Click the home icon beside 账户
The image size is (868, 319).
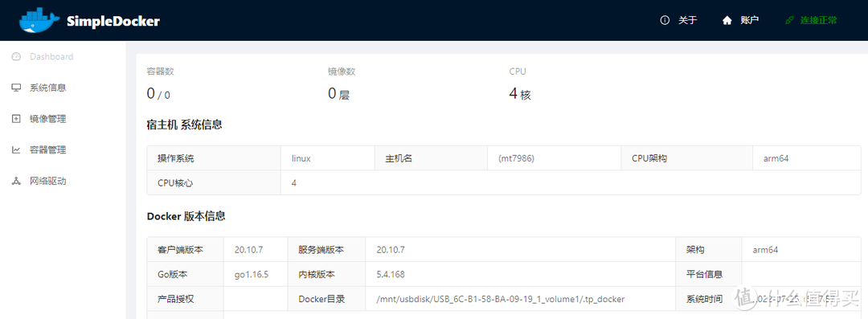tap(727, 21)
